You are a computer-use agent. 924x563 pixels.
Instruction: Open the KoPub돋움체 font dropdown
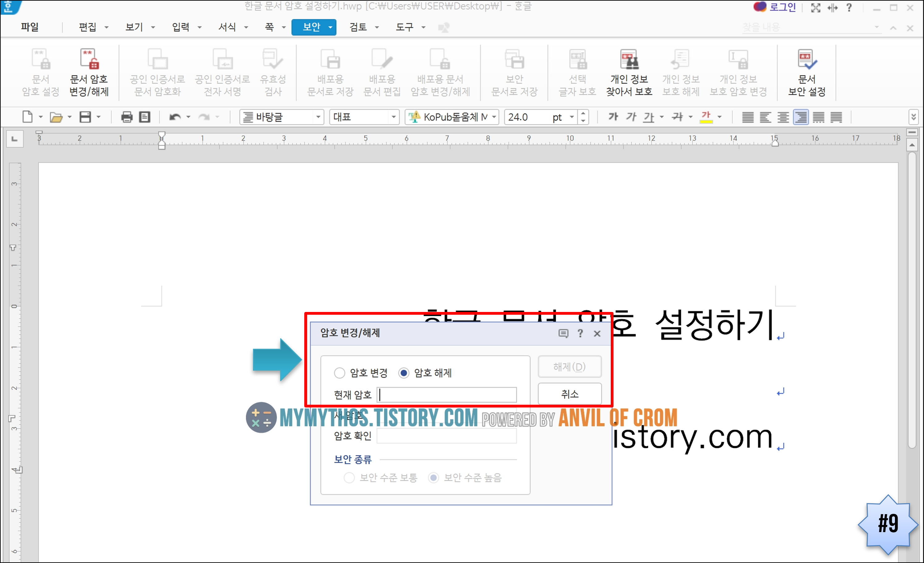coord(494,117)
